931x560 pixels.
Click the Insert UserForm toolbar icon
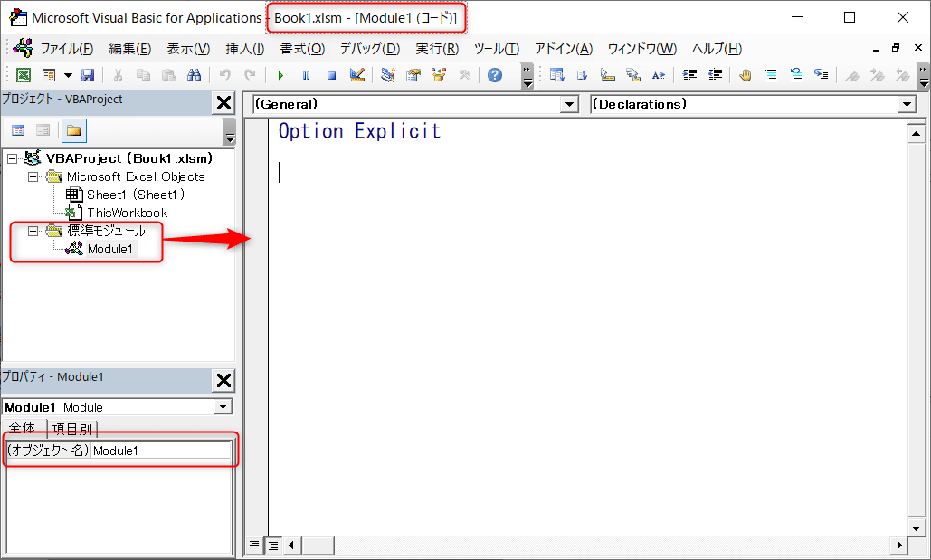[x=49, y=75]
